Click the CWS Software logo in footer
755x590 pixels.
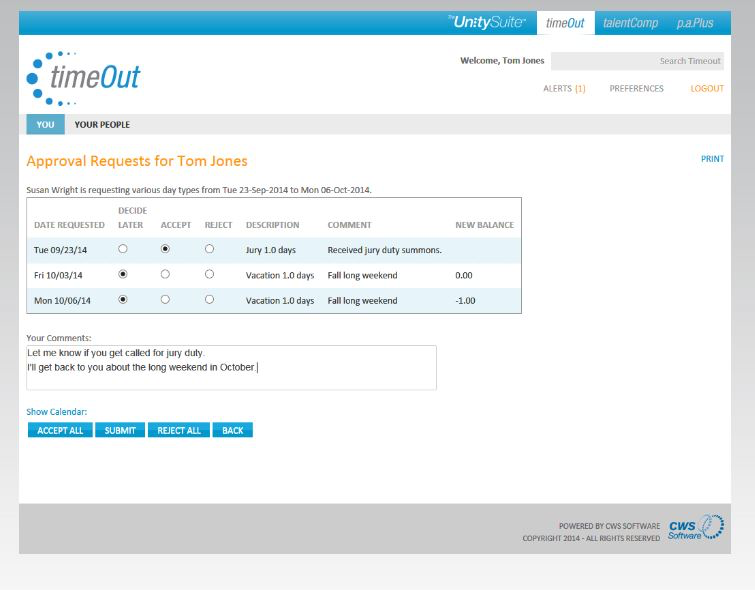point(696,527)
